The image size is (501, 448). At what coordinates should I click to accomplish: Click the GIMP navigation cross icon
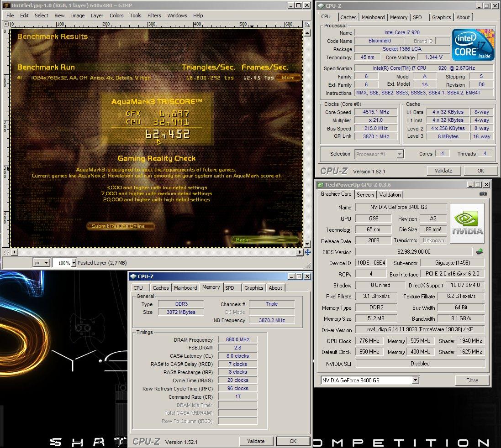[x=307, y=252]
